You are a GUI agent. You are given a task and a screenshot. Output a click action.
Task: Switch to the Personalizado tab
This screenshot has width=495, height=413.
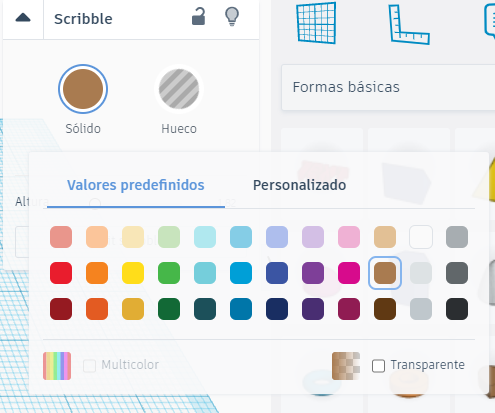click(299, 185)
